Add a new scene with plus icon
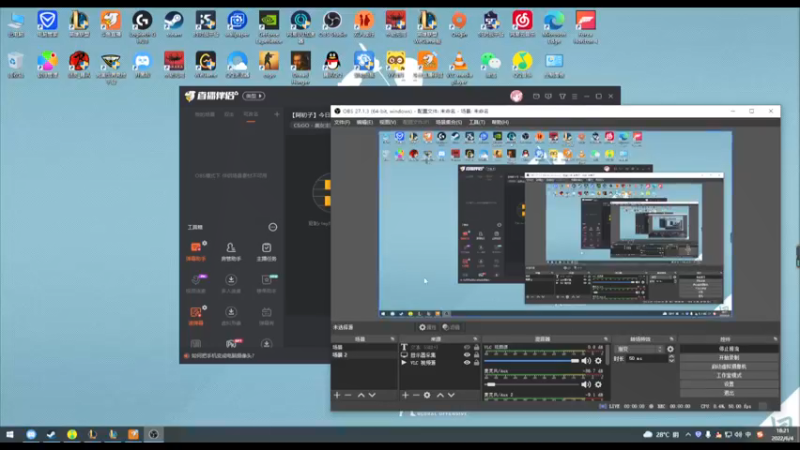 coord(337,395)
